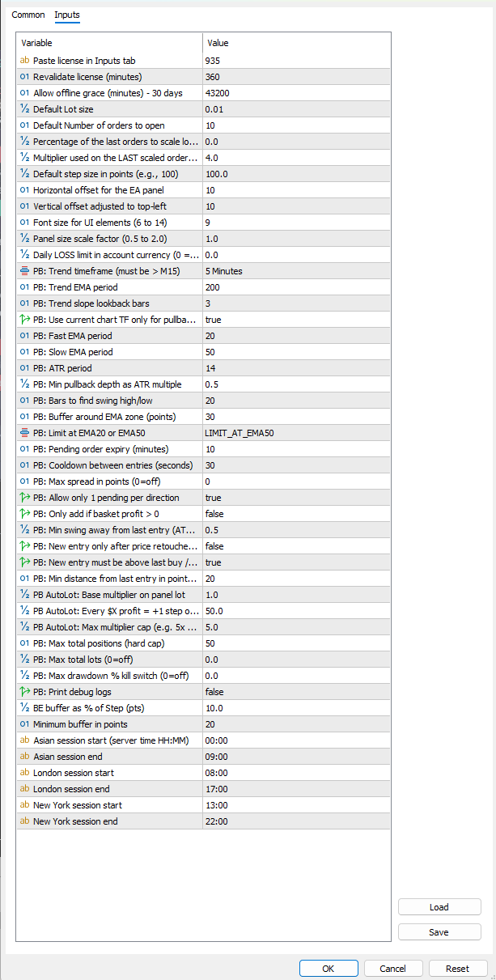Screen dimensions: 496x980
Task: Click the integer icon beside Revalidate license
Action: 24,77
